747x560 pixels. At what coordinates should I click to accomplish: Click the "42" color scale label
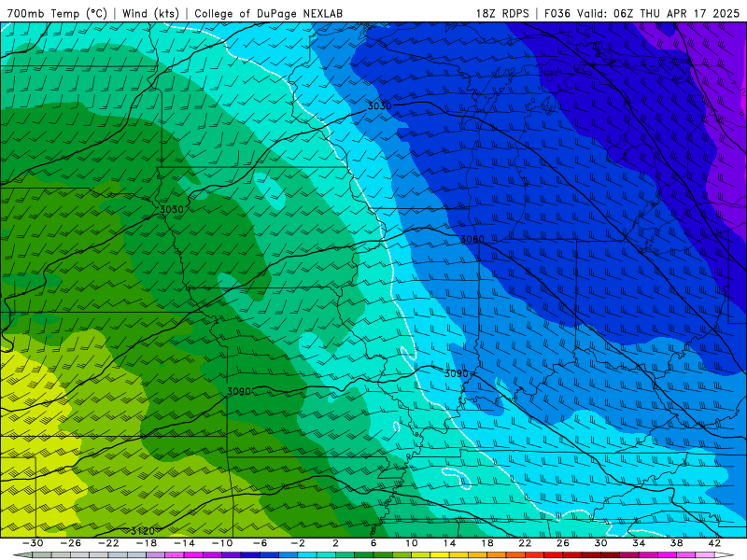(x=714, y=543)
